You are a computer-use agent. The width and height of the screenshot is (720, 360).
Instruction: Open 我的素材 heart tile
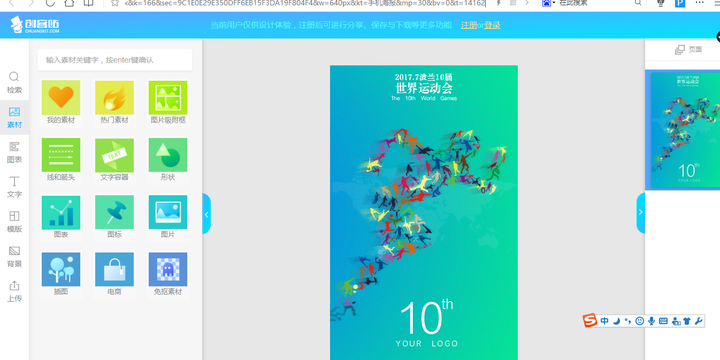tap(61, 103)
